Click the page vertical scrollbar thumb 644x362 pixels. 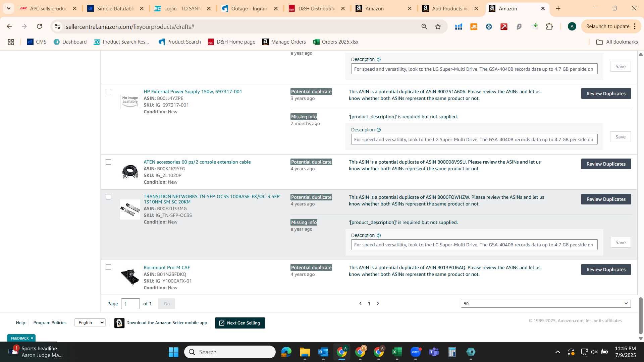(641, 316)
